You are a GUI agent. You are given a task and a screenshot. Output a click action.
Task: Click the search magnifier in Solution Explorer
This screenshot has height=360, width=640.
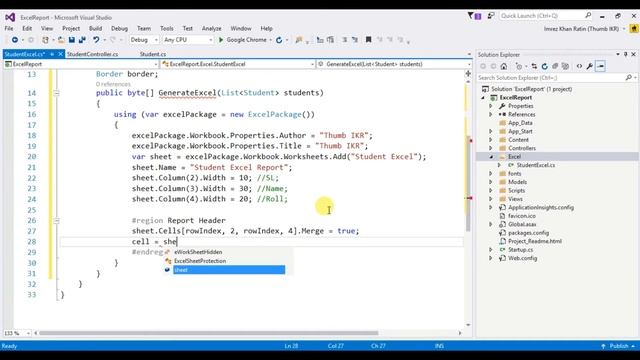tap(629, 78)
